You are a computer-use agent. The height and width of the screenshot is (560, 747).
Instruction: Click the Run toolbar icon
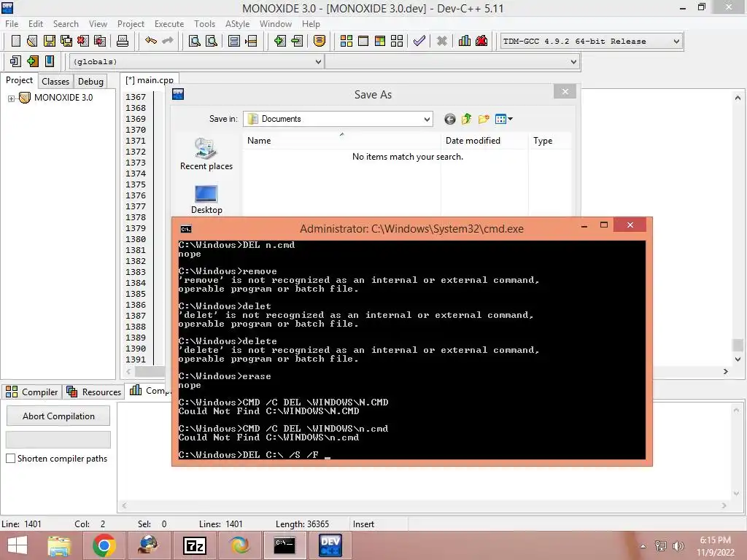363,41
